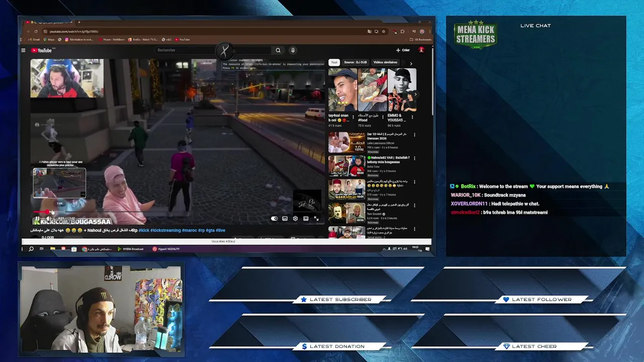The height and width of the screenshot is (362, 644).
Task: Switch player to theater mode
Action: 306,219
